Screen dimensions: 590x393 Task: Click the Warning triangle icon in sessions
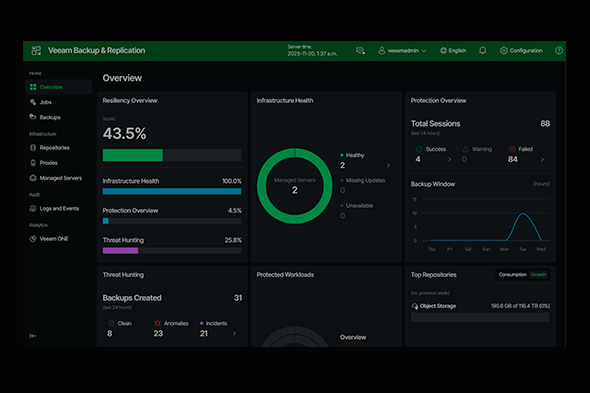pyautogui.click(x=465, y=149)
